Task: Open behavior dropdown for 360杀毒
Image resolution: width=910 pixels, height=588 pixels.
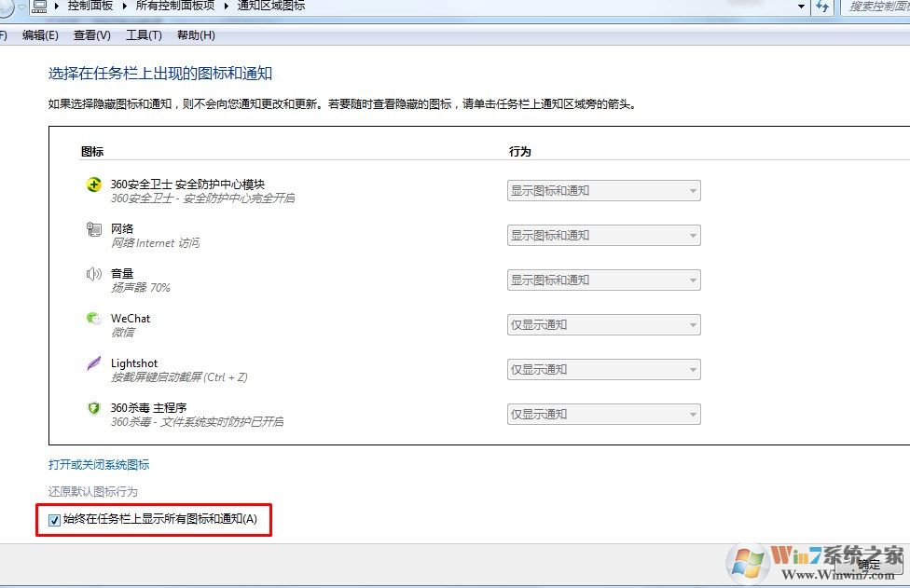Action: tap(603, 414)
